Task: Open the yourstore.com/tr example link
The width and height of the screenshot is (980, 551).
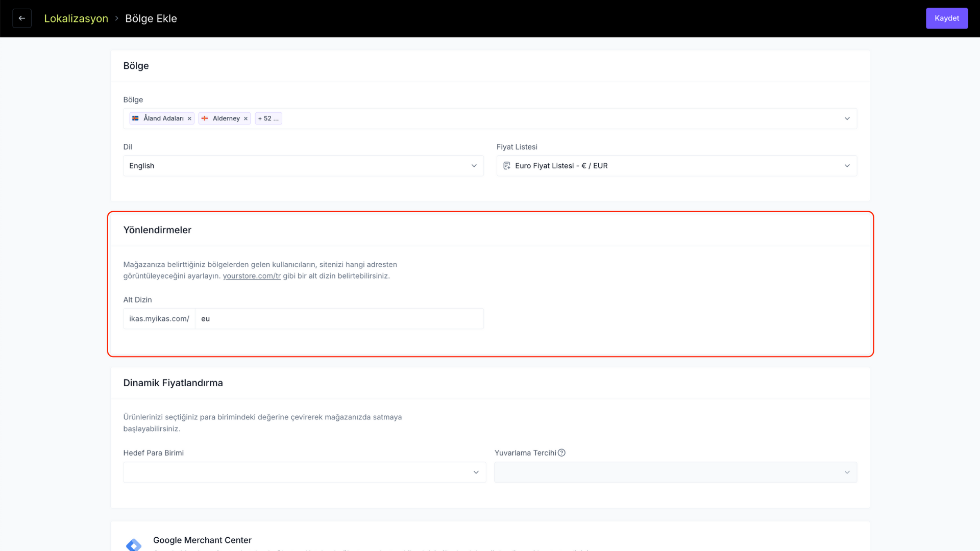Action: pos(252,276)
